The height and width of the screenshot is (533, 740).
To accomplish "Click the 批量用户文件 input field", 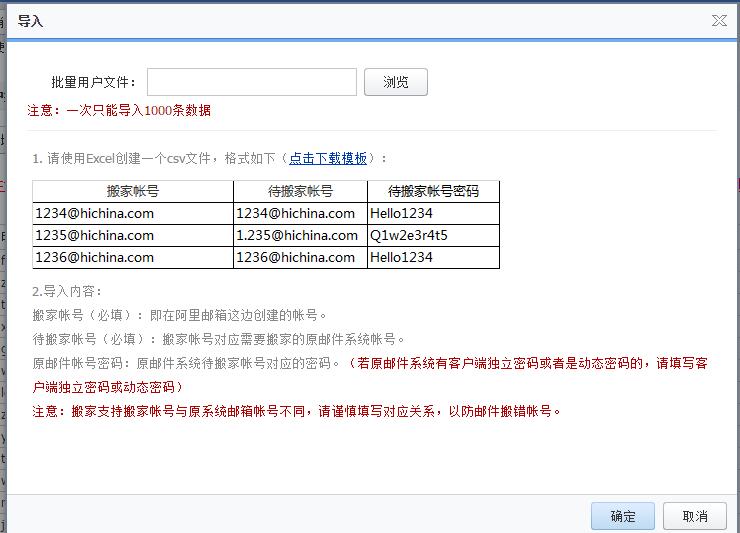I will 252,82.
